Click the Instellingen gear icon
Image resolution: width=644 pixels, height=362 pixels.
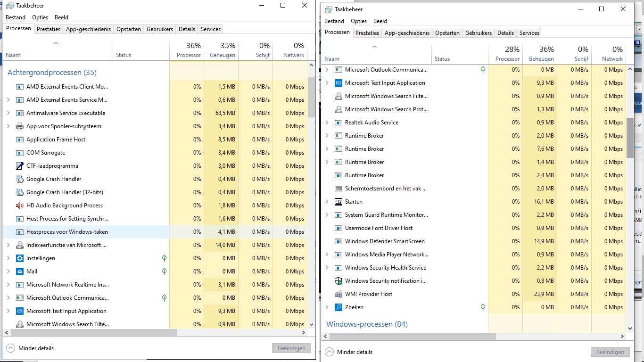coord(20,258)
